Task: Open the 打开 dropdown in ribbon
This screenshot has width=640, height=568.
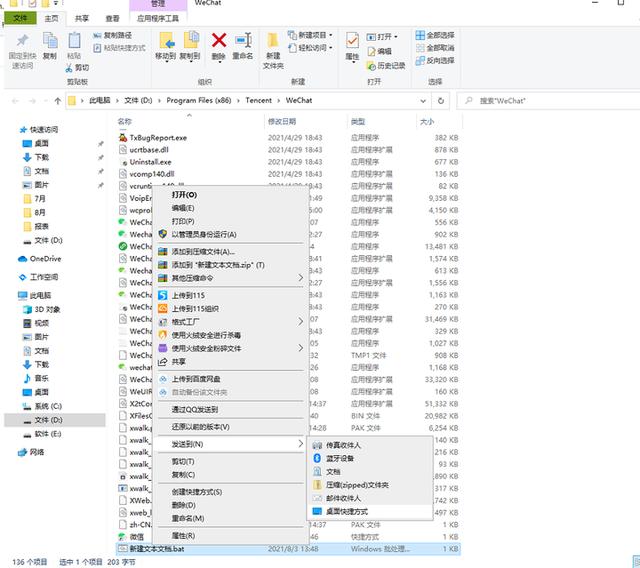Action: tap(382, 37)
